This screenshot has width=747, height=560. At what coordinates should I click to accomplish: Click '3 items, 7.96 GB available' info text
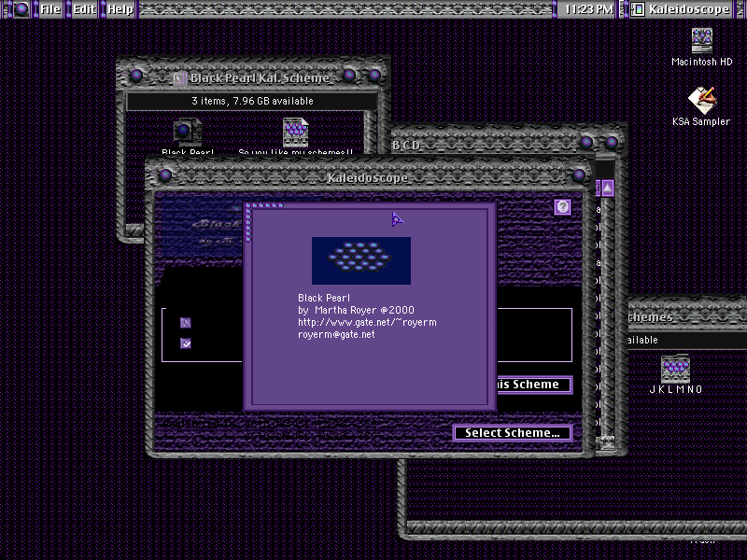click(252, 101)
